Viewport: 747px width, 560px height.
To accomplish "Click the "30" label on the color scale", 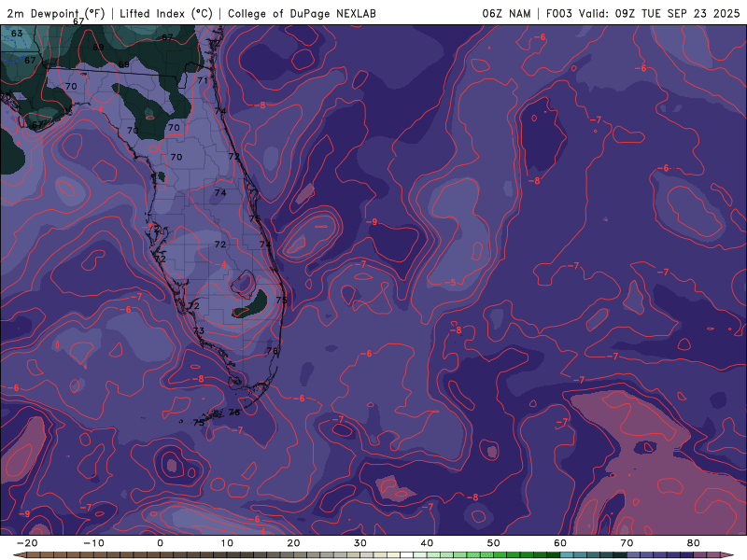I will pyautogui.click(x=360, y=543).
